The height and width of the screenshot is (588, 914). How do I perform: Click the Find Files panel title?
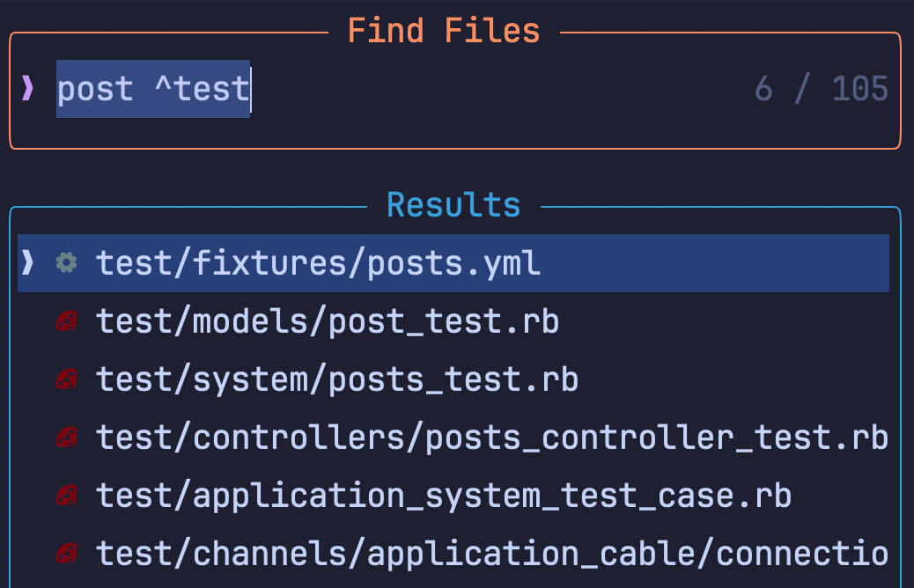pyautogui.click(x=444, y=29)
